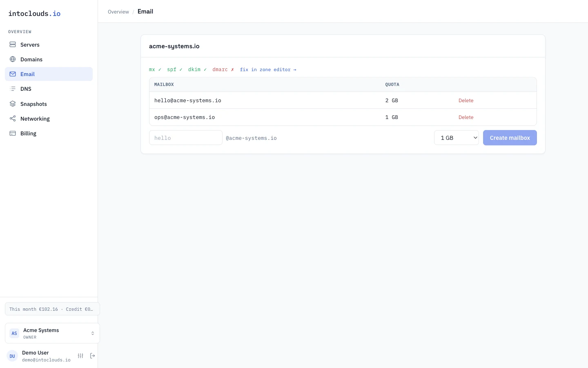Click the acme-systems.io card heading
Image resolution: width=588 pixels, height=368 pixels.
pyautogui.click(x=174, y=46)
